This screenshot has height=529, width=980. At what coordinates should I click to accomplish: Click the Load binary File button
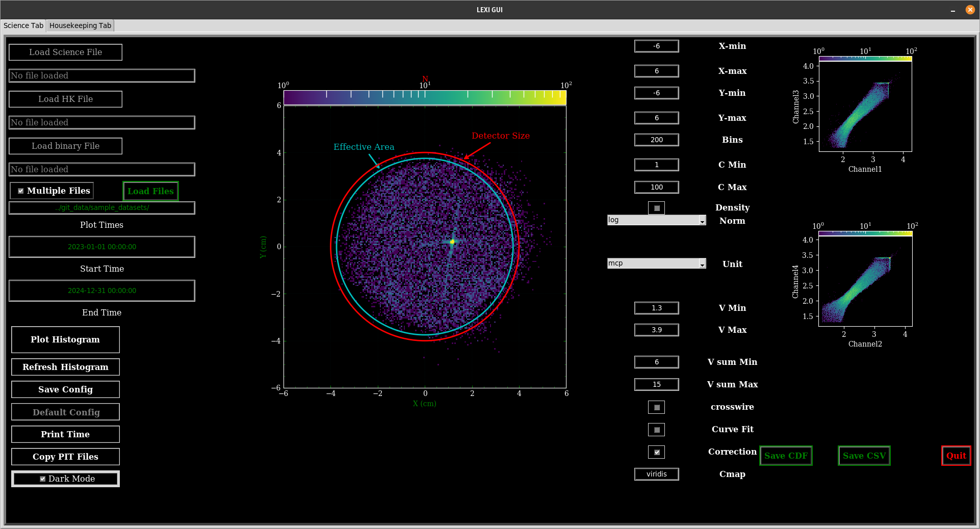[65, 146]
